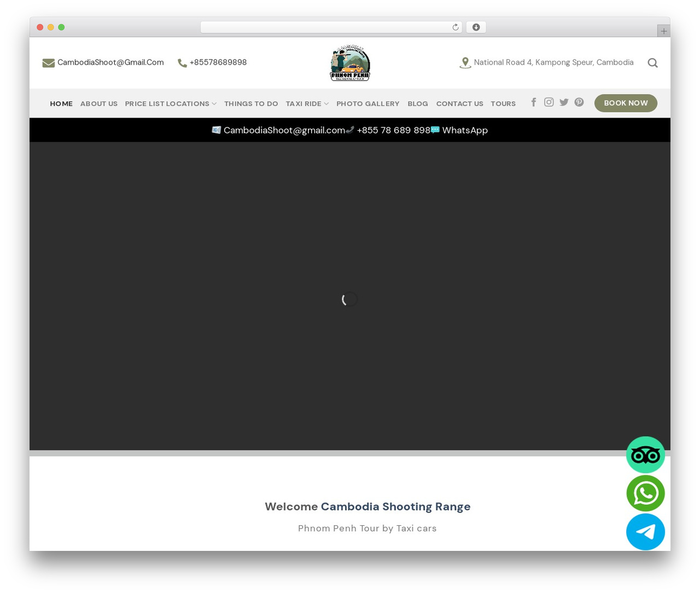Screen dimensions: 700x593
Task: Open the Photo Gallery page
Action: click(368, 103)
